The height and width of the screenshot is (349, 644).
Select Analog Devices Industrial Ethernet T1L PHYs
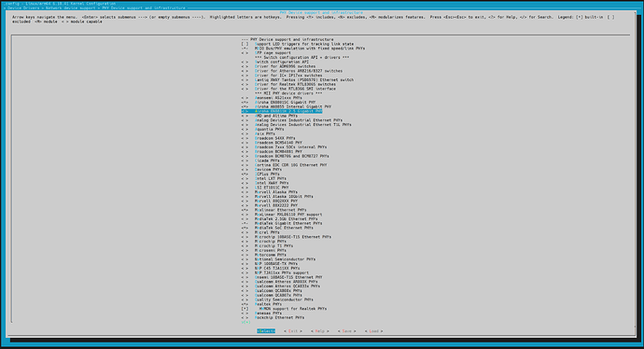tap(297, 124)
